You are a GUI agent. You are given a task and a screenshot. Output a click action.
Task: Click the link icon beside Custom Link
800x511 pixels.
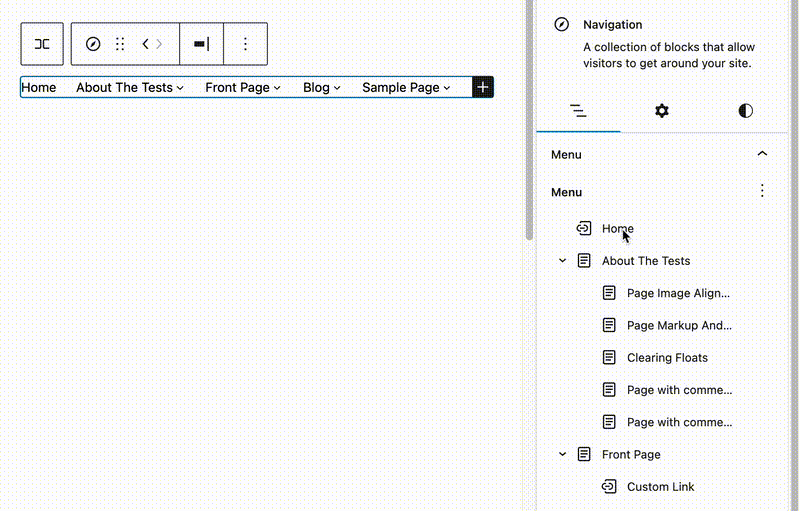tap(609, 487)
